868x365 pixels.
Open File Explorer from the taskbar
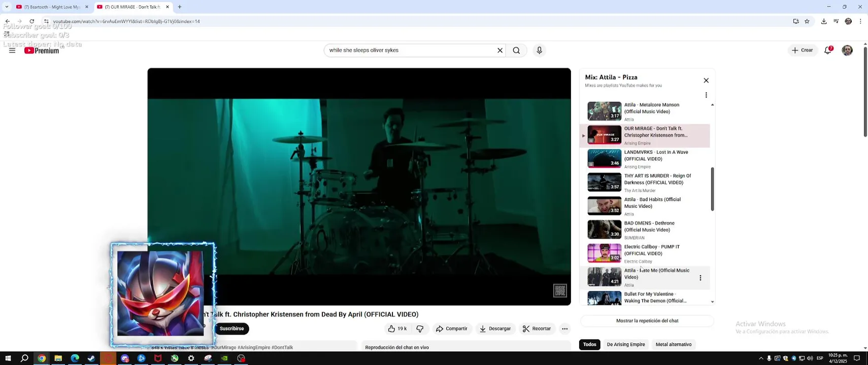58,358
